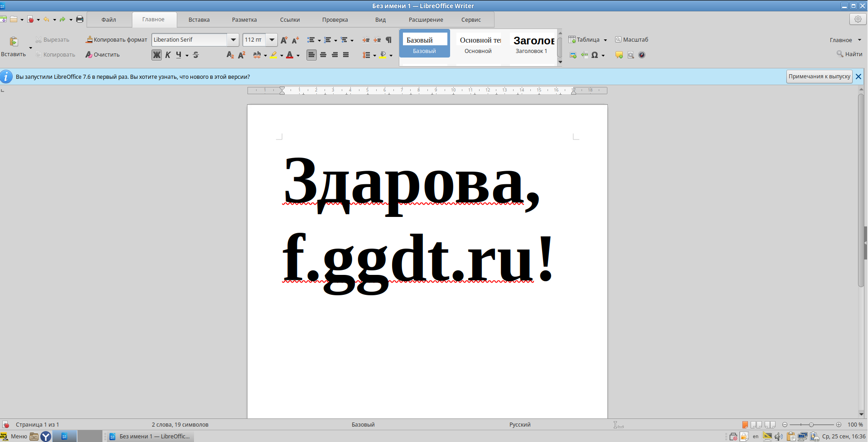Toggle Bold (Ж) formatting

click(156, 55)
